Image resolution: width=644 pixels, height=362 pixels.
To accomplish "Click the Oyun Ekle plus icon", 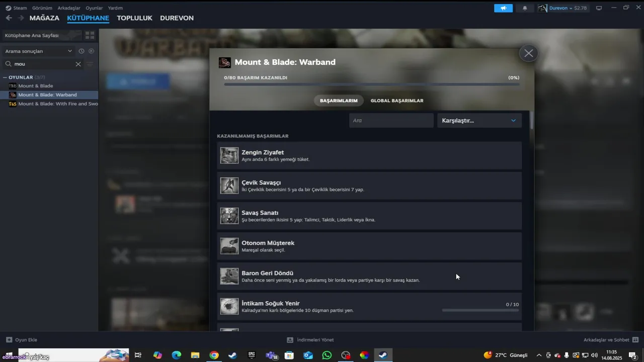I will click(x=9, y=340).
